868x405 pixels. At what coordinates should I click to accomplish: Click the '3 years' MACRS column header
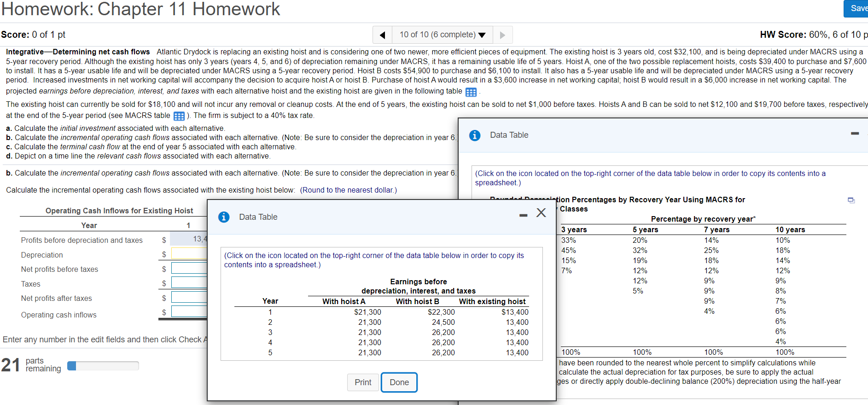[574, 229]
